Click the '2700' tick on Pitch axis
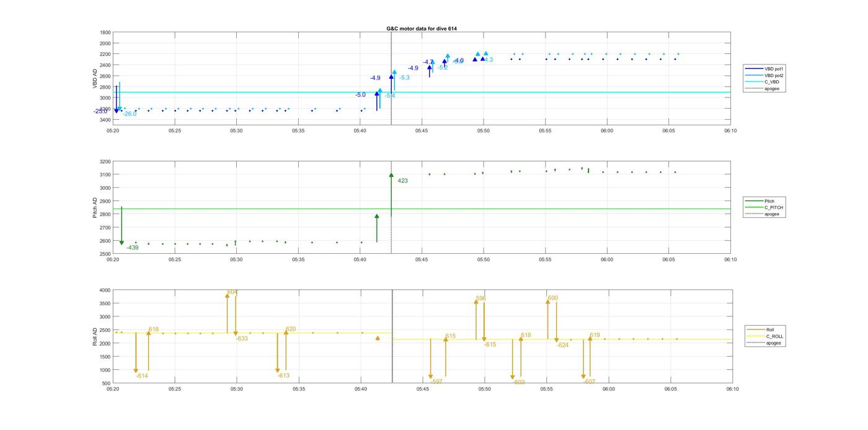868x430 pixels. point(105,228)
